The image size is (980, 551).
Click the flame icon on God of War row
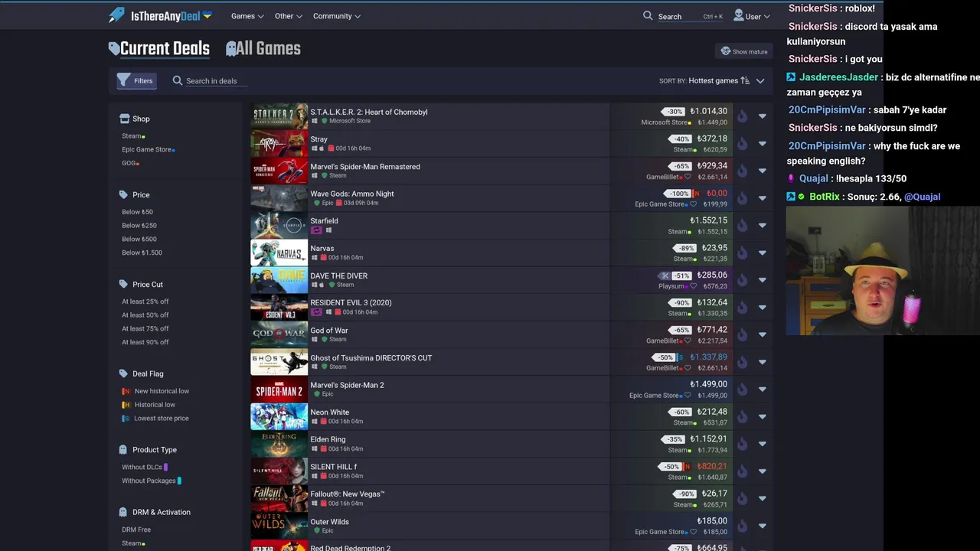pyautogui.click(x=742, y=334)
